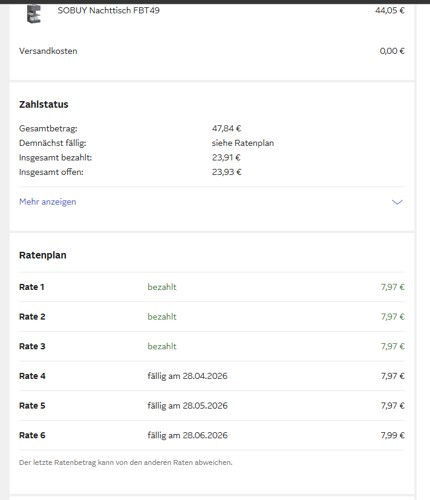Image resolution: width=430 pixels, height=500 pixels.
Task: Click the Ratenplan section heading
Action: pos(43,255)
